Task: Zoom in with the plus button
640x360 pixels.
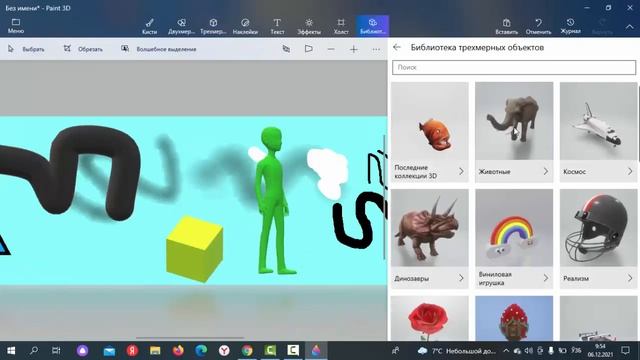Action: point(353,49)
